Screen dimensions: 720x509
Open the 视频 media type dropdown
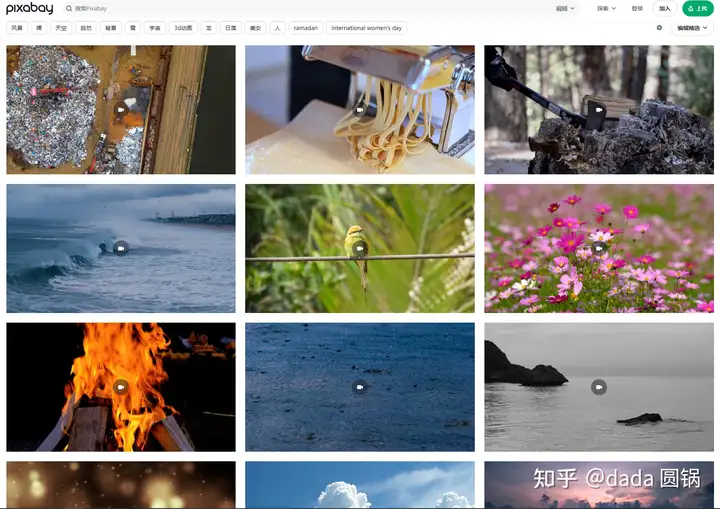(565, 8)
